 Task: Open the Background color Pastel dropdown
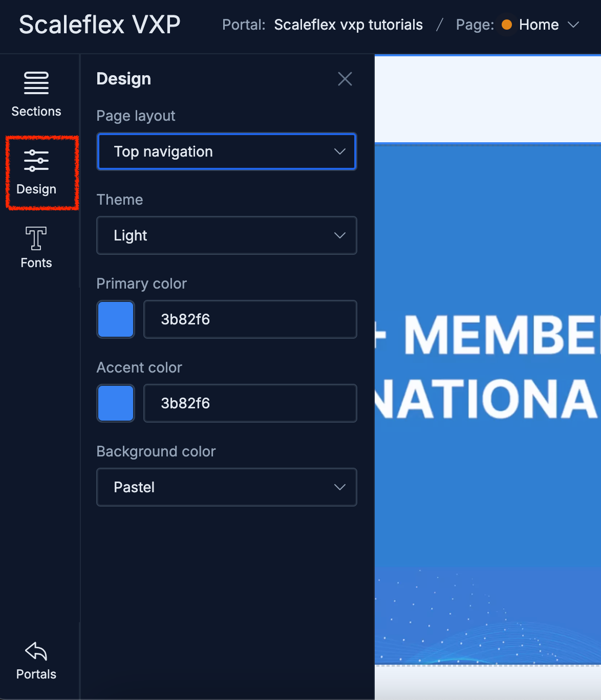coord(226,487)
